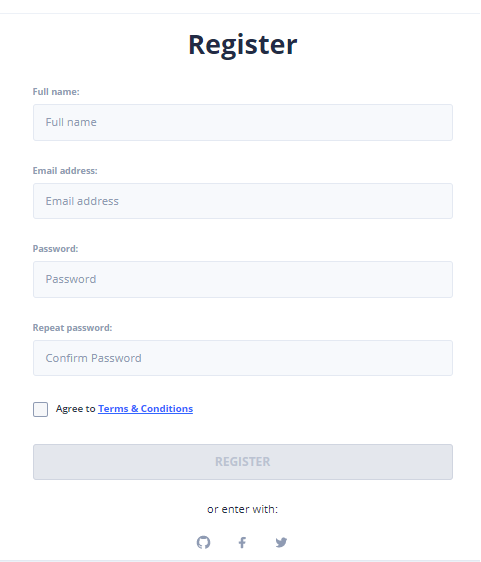Click the "Full name" placeholder text

[71, 122]
